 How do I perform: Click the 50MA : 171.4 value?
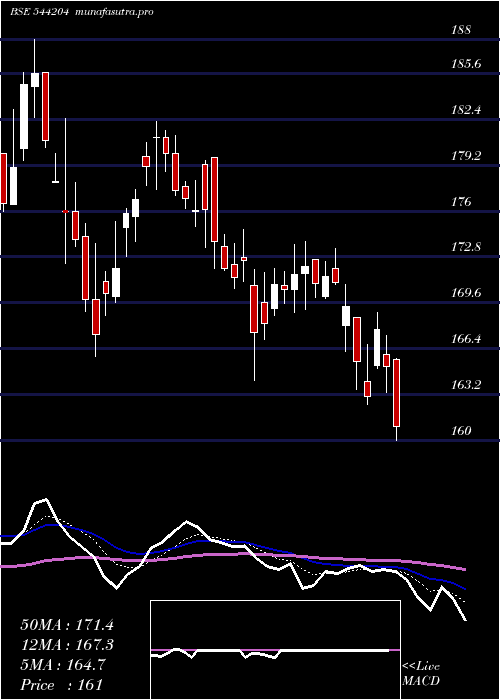click(x=67, y=625)
